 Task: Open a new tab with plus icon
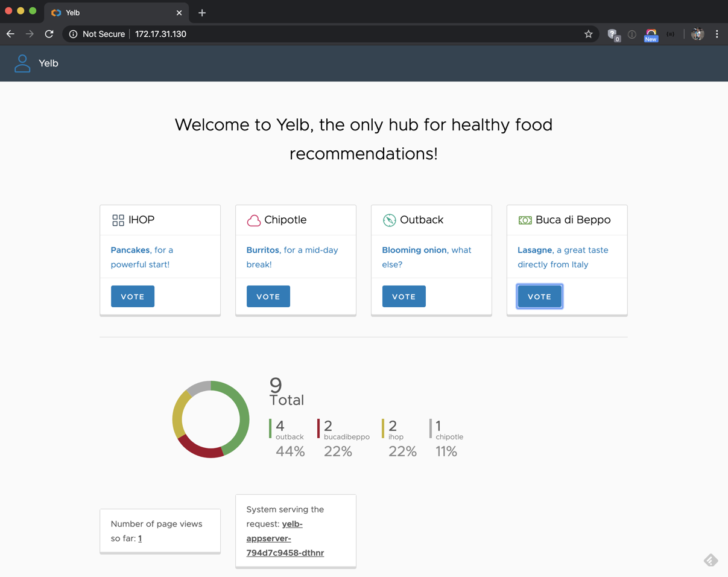pos(202,13)
